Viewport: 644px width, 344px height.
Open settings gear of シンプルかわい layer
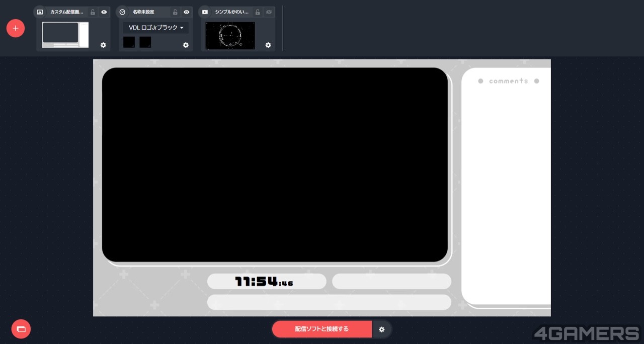pyautogui.click(x=268, y=45)
